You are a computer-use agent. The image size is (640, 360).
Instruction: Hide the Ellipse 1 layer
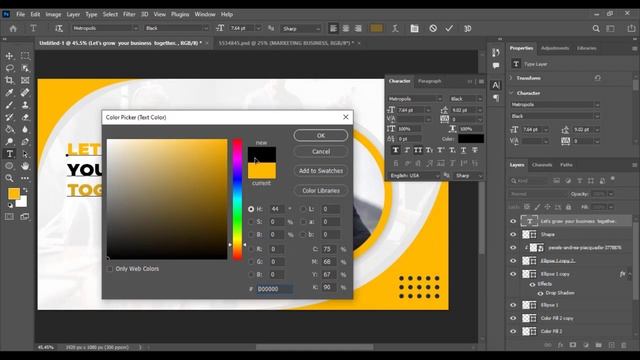pos(513,305)
